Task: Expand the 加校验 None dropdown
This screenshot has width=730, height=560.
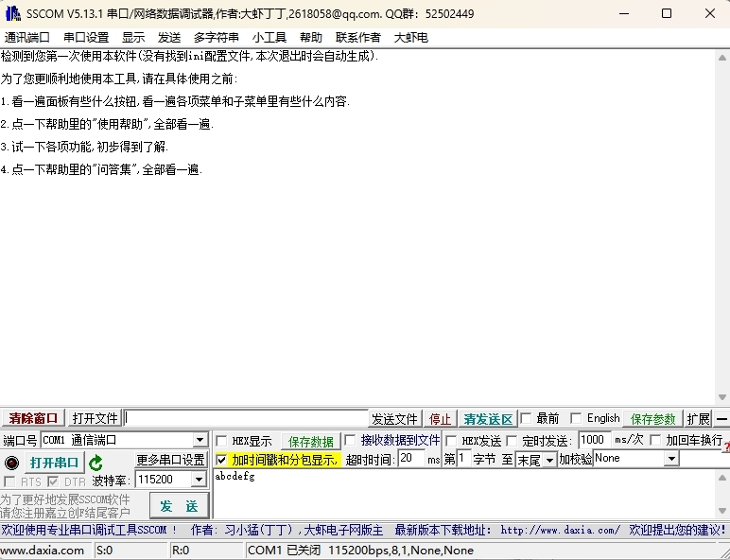Action: [670, 459]
